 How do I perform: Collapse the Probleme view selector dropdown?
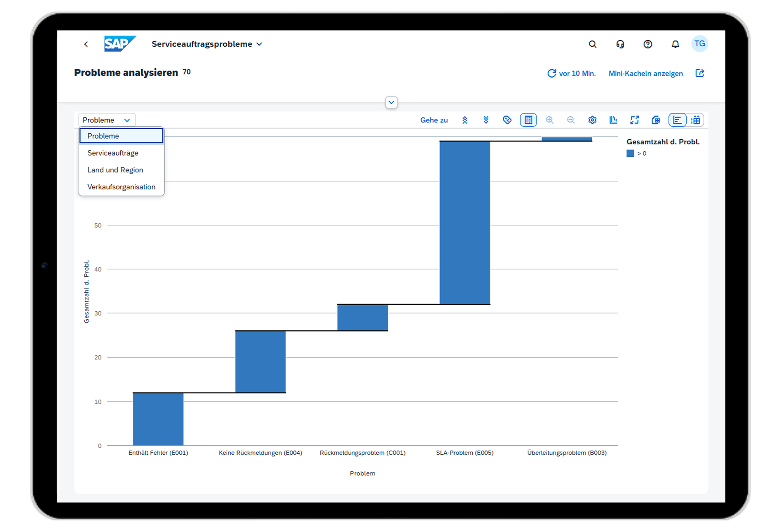[x=107, y=120]
